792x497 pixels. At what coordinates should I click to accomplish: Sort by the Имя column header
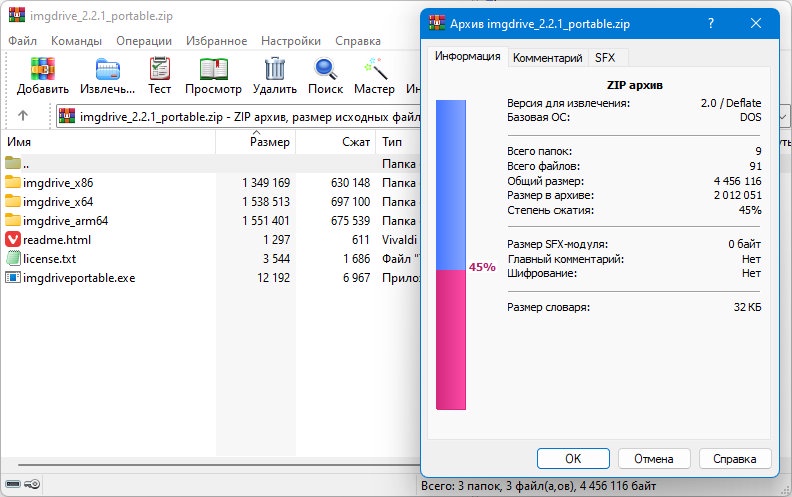click(109, 142)
